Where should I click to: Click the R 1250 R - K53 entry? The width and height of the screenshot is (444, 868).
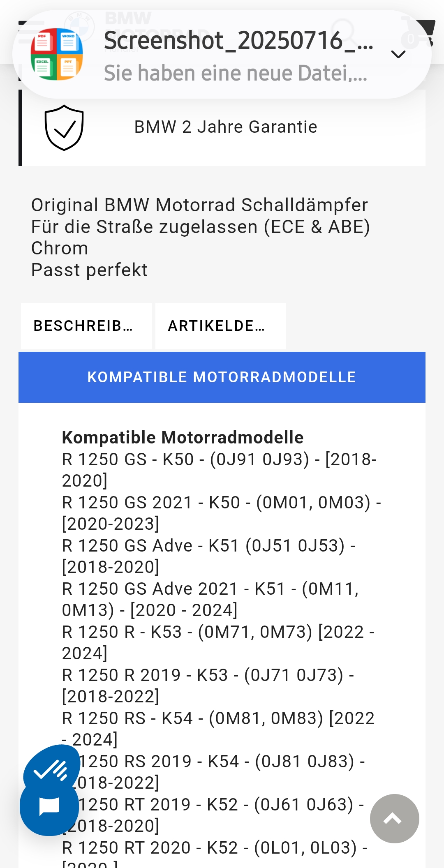coord(218,642)
